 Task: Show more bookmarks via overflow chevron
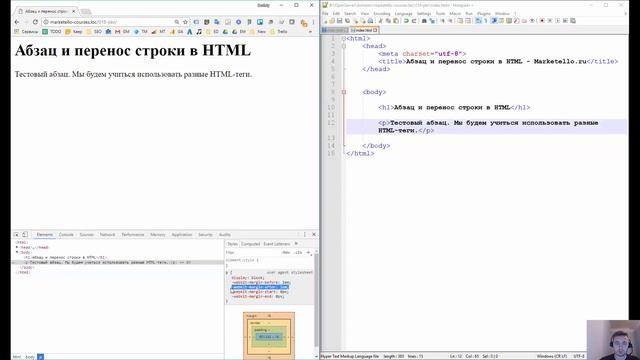click(310, 31)
